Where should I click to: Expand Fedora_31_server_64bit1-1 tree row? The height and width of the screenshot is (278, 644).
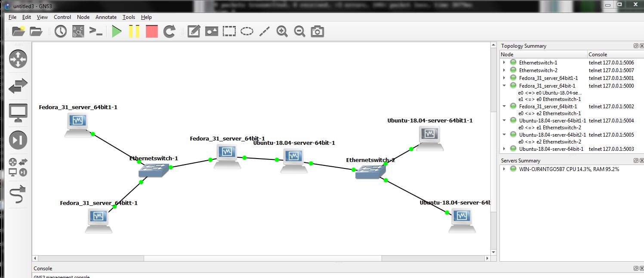click(x=504, y=78)
